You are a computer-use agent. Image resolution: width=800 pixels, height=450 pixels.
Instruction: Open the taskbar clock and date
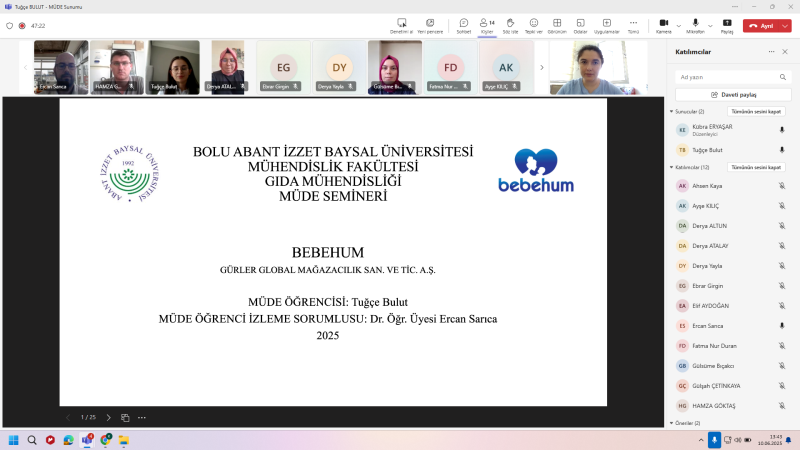tap(769, 440)
